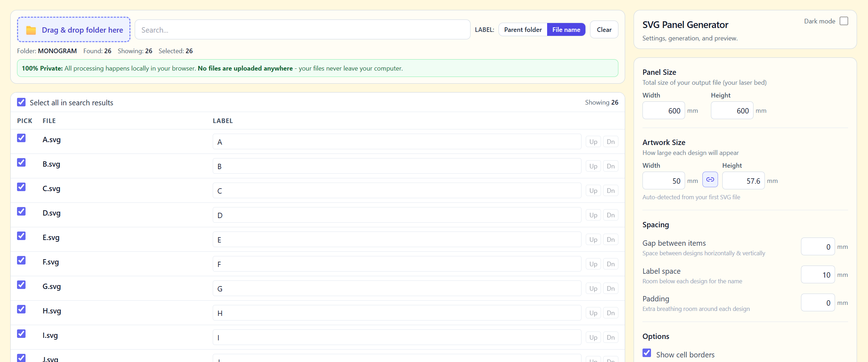Move B.svg up with Up button
Viewport: 868px width, 362px height.
[593, 166]
